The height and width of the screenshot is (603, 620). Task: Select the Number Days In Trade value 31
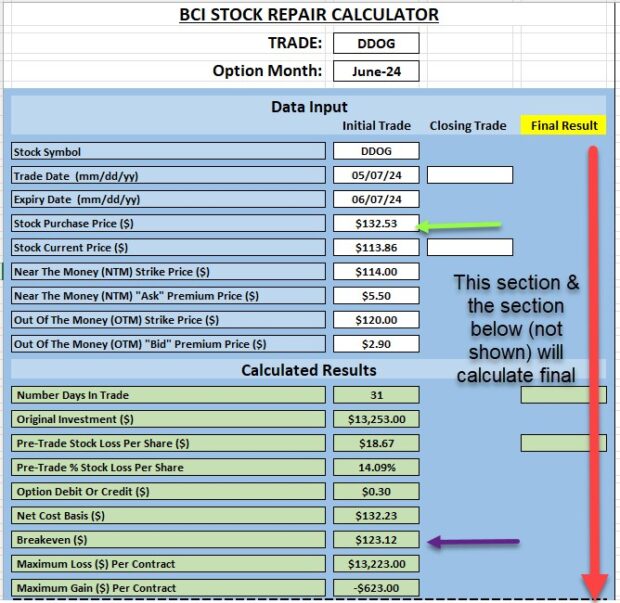coord(376,395)
